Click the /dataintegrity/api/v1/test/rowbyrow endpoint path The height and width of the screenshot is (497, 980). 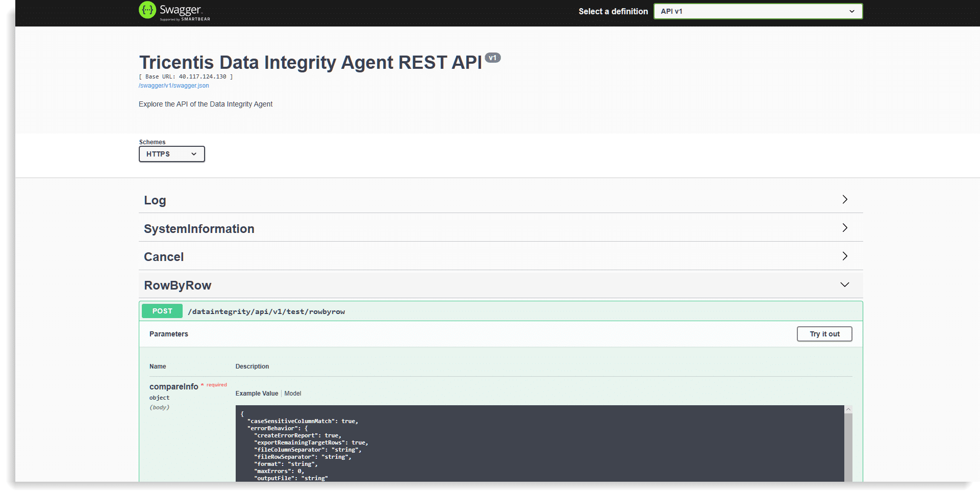pos(266,311)
